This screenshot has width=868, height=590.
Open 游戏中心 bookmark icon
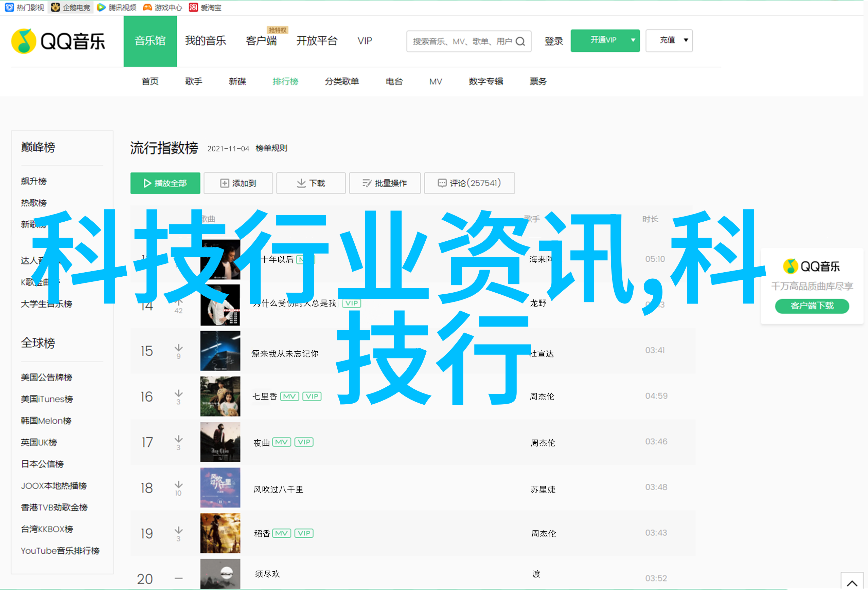click(x=147, y=7)
